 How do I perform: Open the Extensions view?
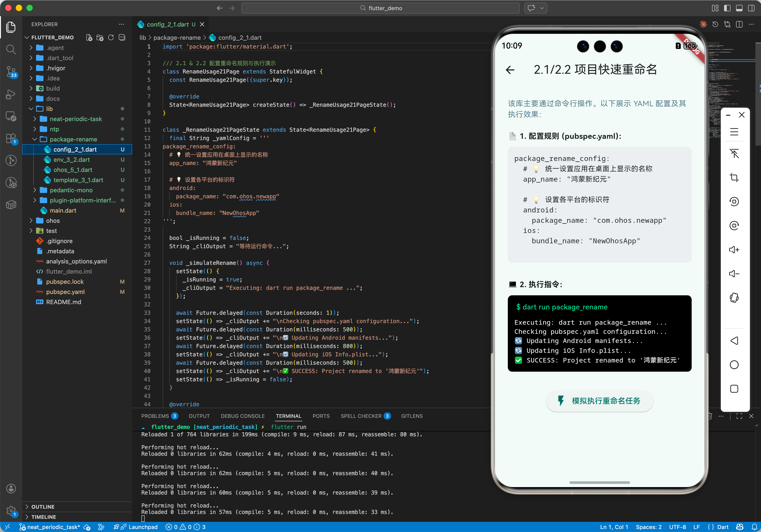pos(11,138)
